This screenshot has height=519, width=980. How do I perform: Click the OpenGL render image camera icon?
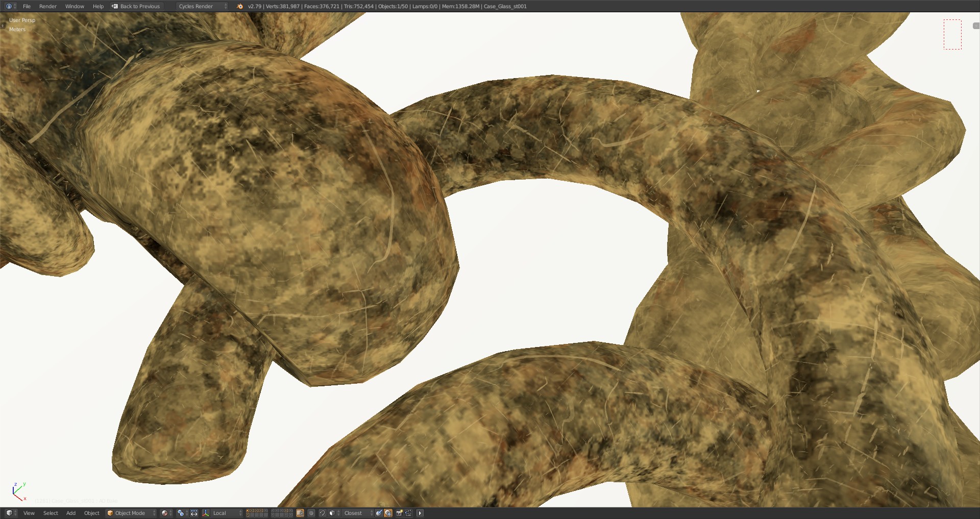(400, 513)
